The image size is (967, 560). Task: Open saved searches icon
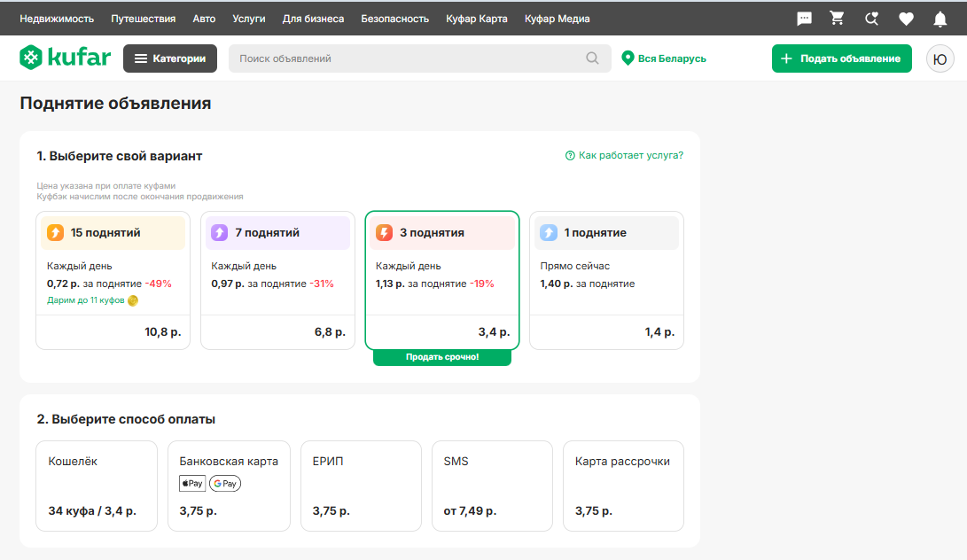click(x=871, y=19)
